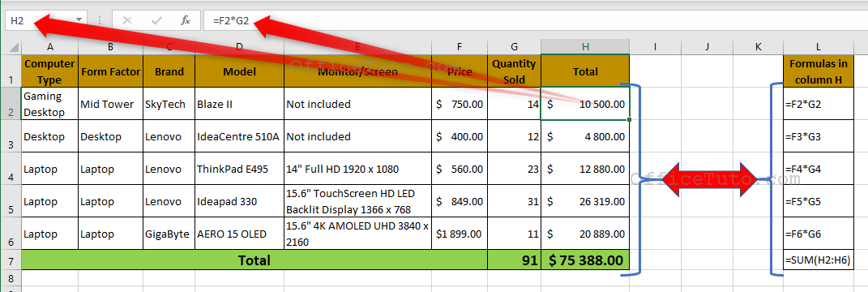Viewport: 868px width, 292px height.
Task: Select column A header
Action: coord(49,47)
